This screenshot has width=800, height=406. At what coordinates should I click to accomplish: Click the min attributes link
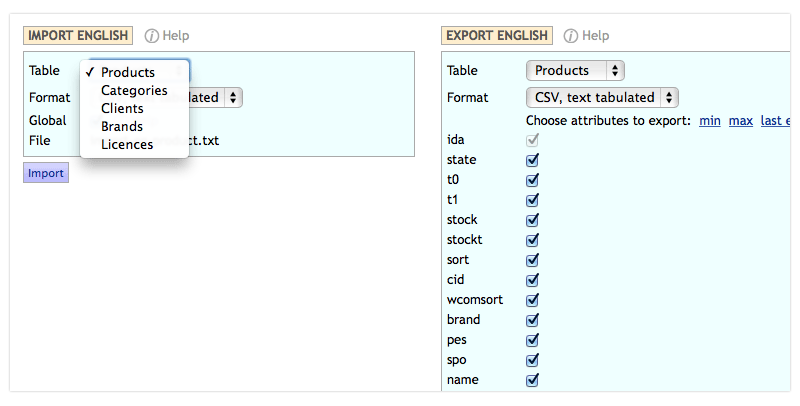click(710, 121)
